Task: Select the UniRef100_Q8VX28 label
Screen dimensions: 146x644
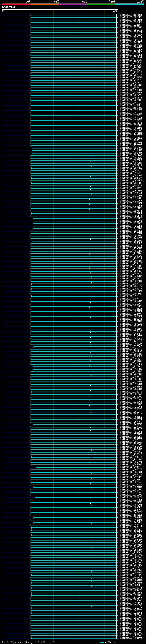Action: [x=131, y=45]
